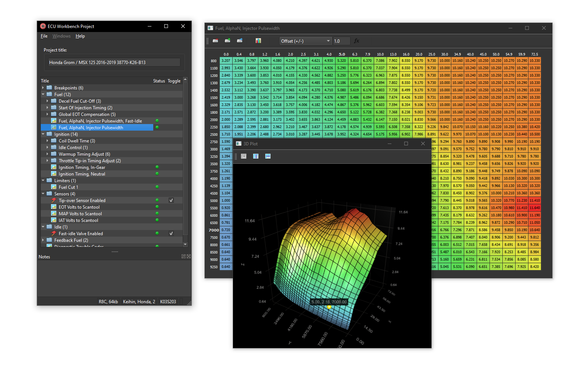Viewport: 588px width, 368px height.
Task: Select Ignition Timing, Neutral table
Action: 82,174
